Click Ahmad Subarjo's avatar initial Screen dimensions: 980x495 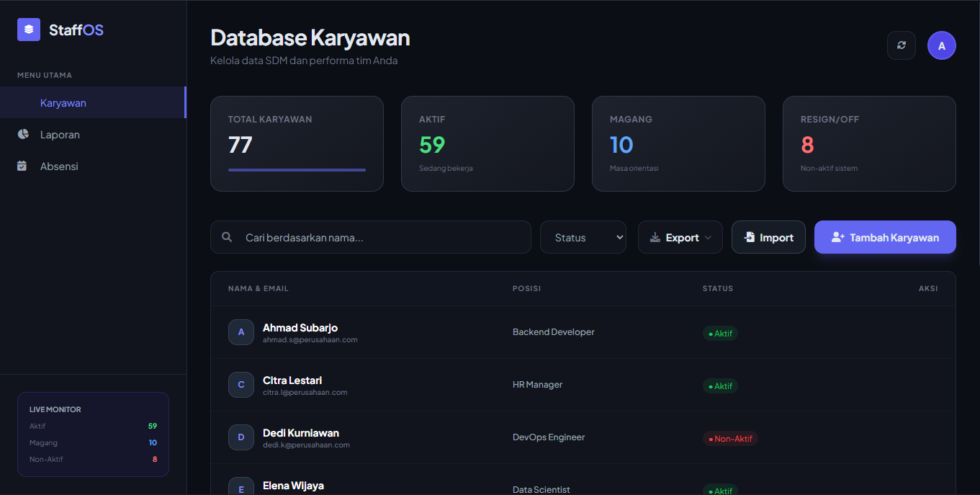click(x=241, y=332)
